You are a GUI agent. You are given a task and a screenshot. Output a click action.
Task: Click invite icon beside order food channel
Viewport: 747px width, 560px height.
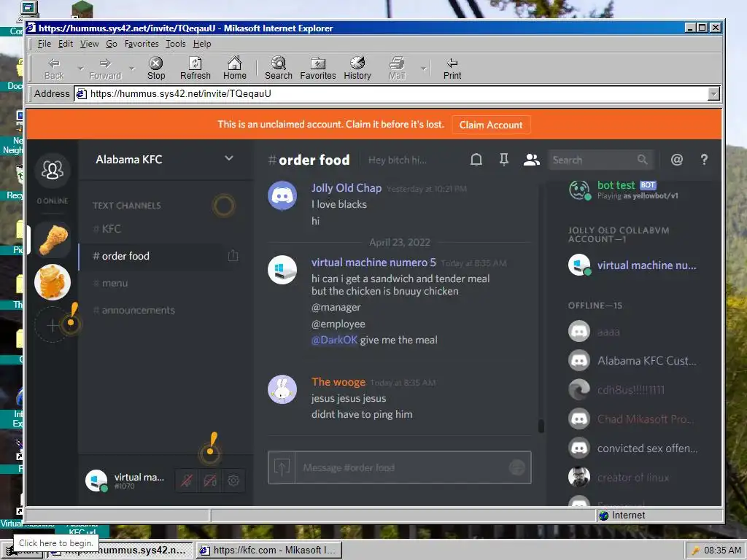pos(233,256)
